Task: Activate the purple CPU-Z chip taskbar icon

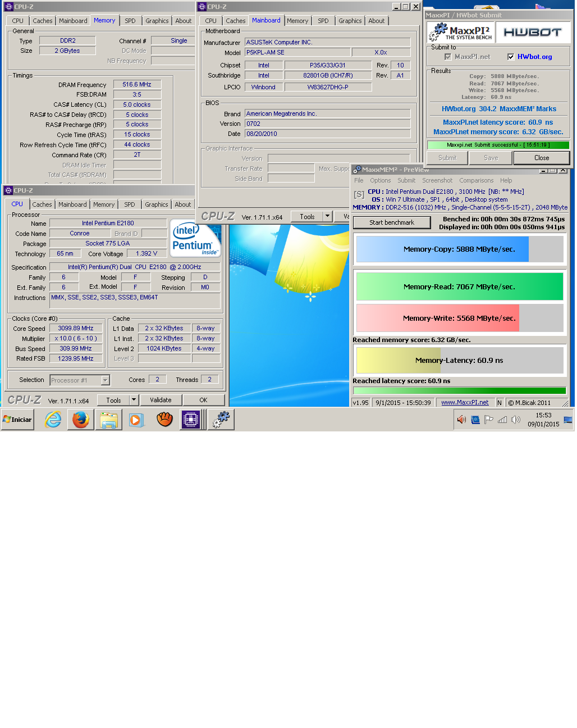Action: click(191, 420)
